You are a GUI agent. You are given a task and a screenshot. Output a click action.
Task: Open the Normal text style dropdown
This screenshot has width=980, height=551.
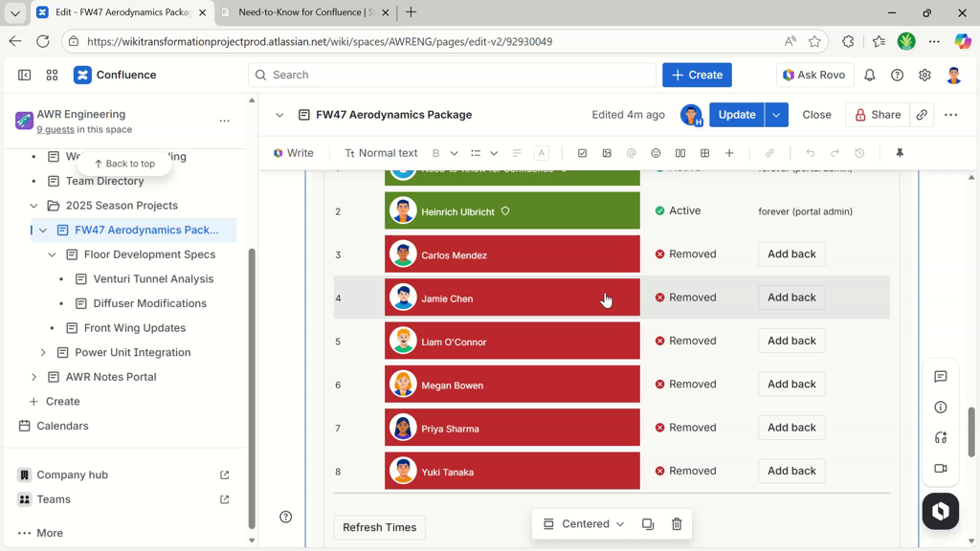click(x=381, y=153)
